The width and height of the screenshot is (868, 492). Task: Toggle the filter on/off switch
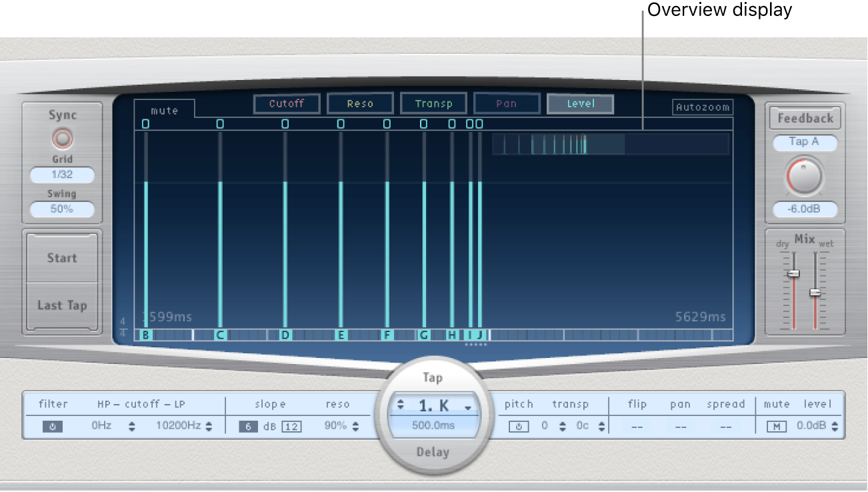coord(52,427)
